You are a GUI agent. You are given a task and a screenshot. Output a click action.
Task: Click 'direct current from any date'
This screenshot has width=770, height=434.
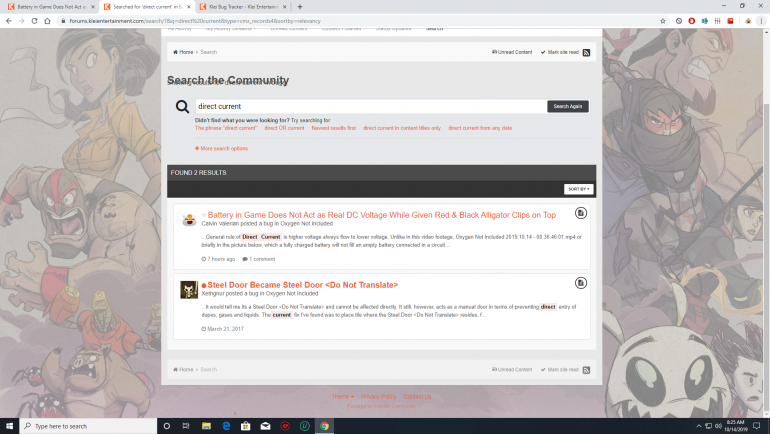[480, 128]
